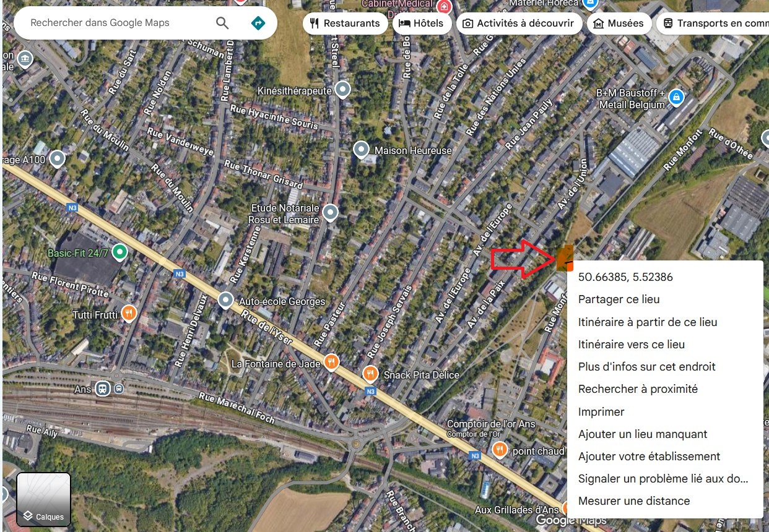Screen dimensions: 769x532
Task: Click the Basic-Fit 24/7 green marker
Action: coord(120,252)
